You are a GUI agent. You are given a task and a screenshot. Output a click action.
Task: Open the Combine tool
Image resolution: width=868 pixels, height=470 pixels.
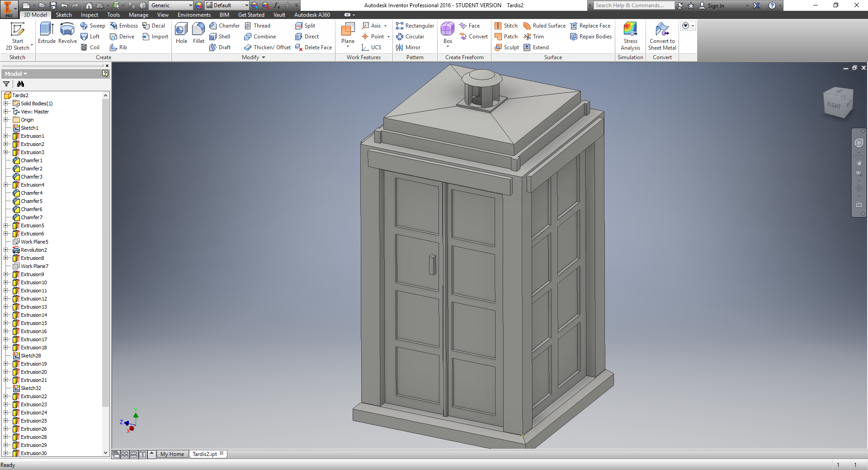coord(260,37)
